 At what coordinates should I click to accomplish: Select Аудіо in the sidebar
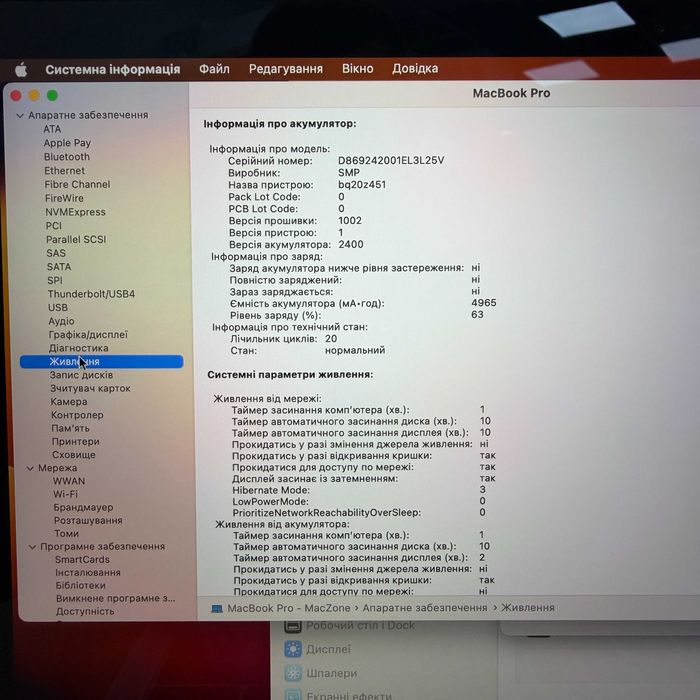click(62, 321)
